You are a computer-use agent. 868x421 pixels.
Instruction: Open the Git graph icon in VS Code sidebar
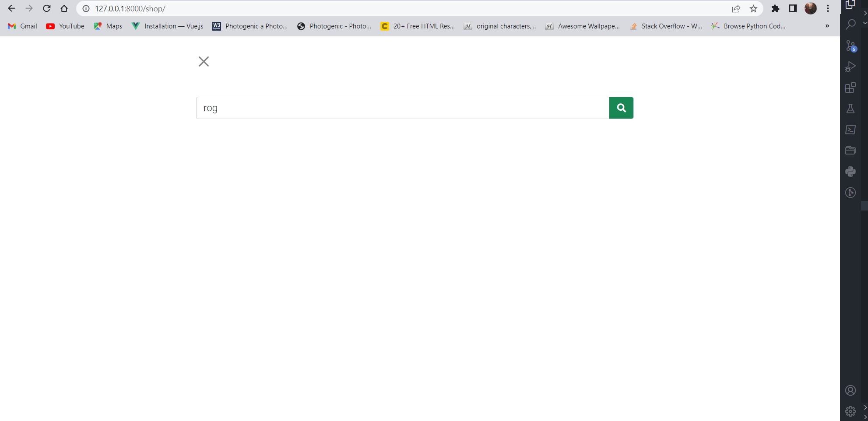850,193
